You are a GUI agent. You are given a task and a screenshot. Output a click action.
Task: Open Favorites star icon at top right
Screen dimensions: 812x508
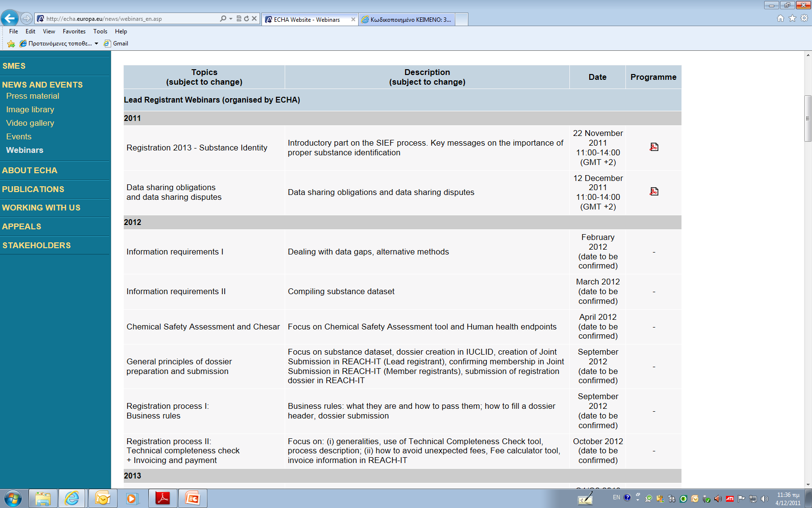pos(792,18)
